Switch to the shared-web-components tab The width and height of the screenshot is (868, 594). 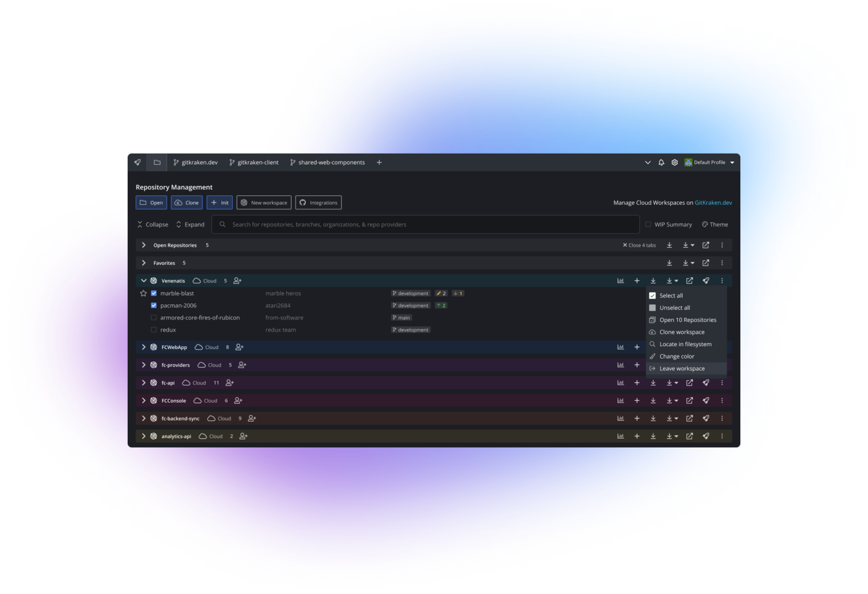327,163
